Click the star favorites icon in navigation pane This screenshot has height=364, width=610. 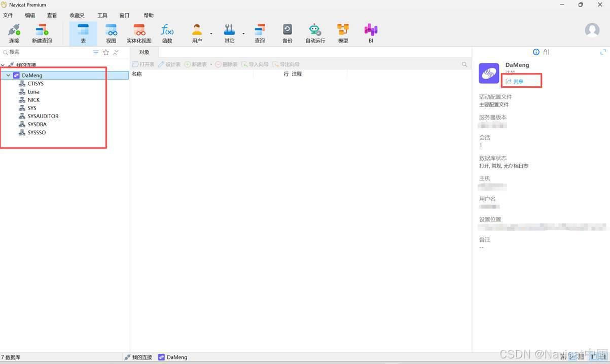[106, 52]
